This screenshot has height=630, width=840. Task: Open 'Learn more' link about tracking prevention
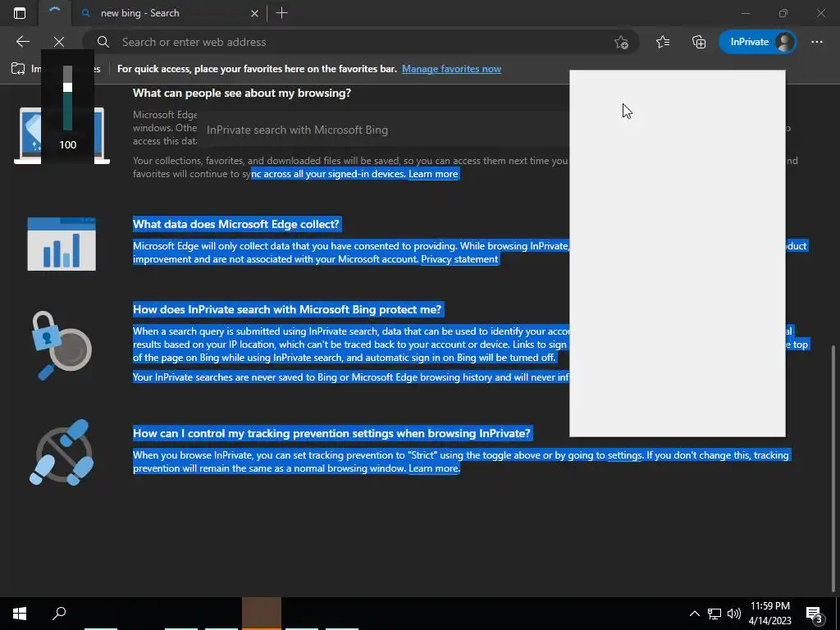(433, 468)
